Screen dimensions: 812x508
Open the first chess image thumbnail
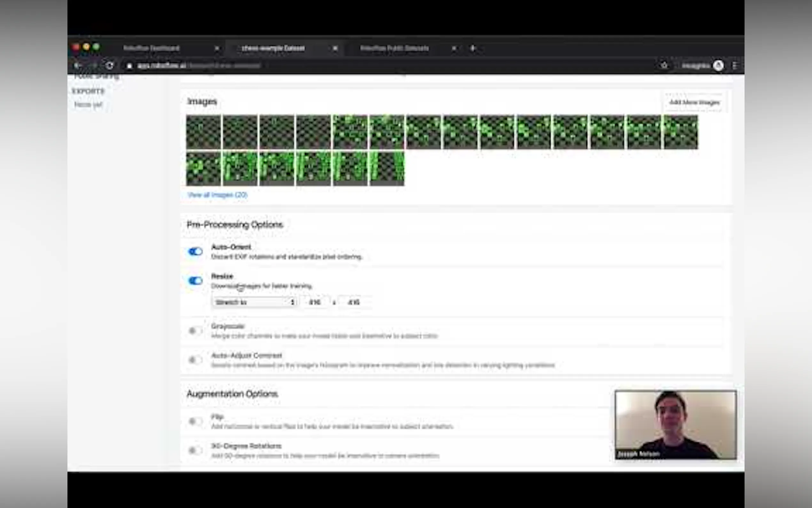click(x=203, y=132)
